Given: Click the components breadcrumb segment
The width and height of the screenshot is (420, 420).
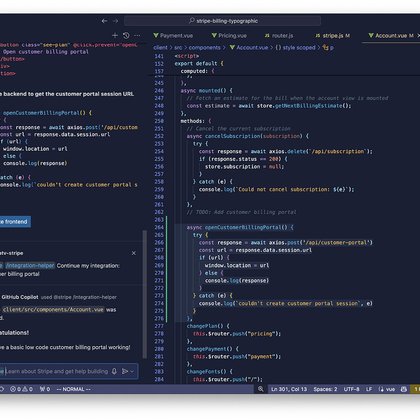Looking at the screenshot, I should [x=204, y=48].
